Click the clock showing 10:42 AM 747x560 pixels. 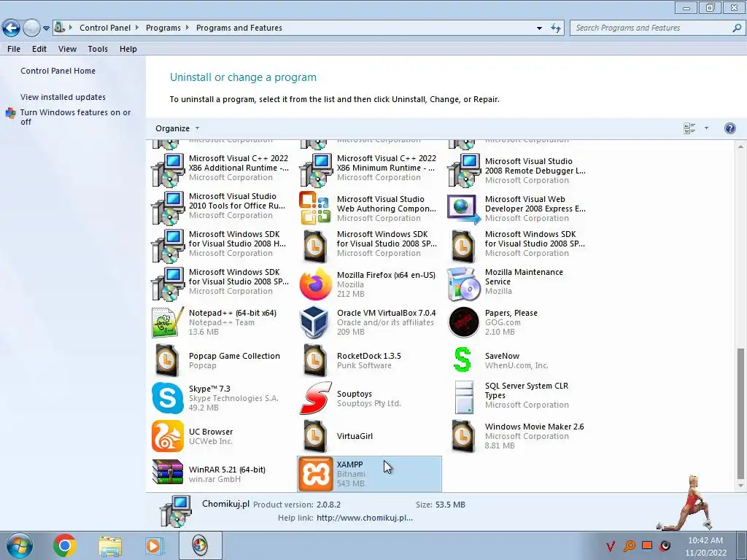point(705,541)
